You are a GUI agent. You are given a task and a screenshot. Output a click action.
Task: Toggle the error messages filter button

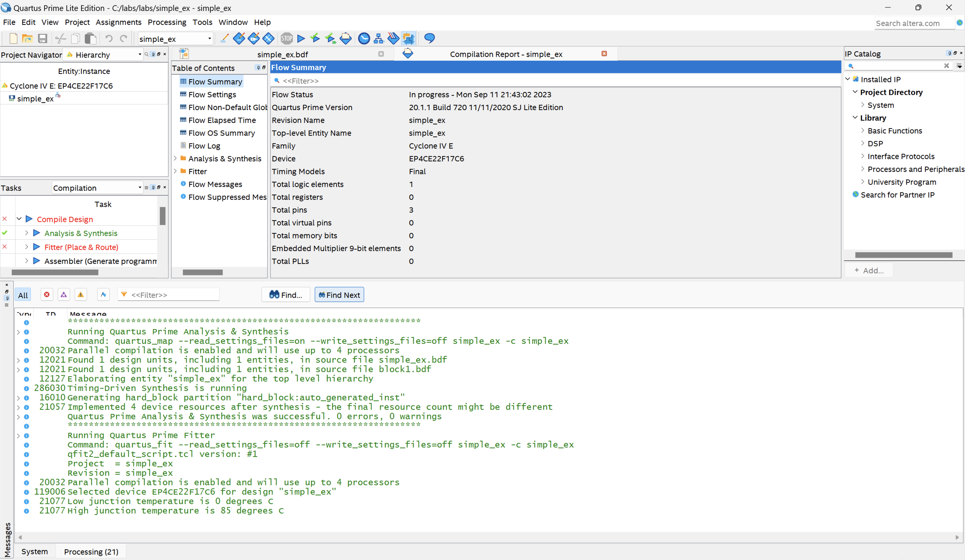(47, 295)
